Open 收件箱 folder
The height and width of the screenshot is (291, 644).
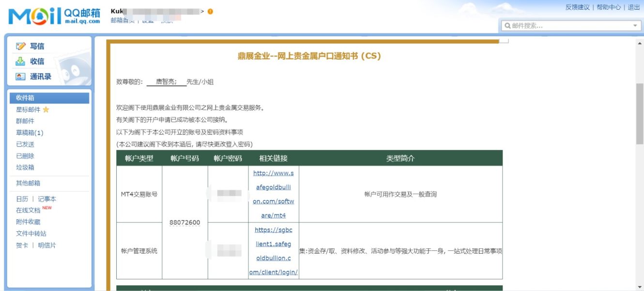coord(49,98)
